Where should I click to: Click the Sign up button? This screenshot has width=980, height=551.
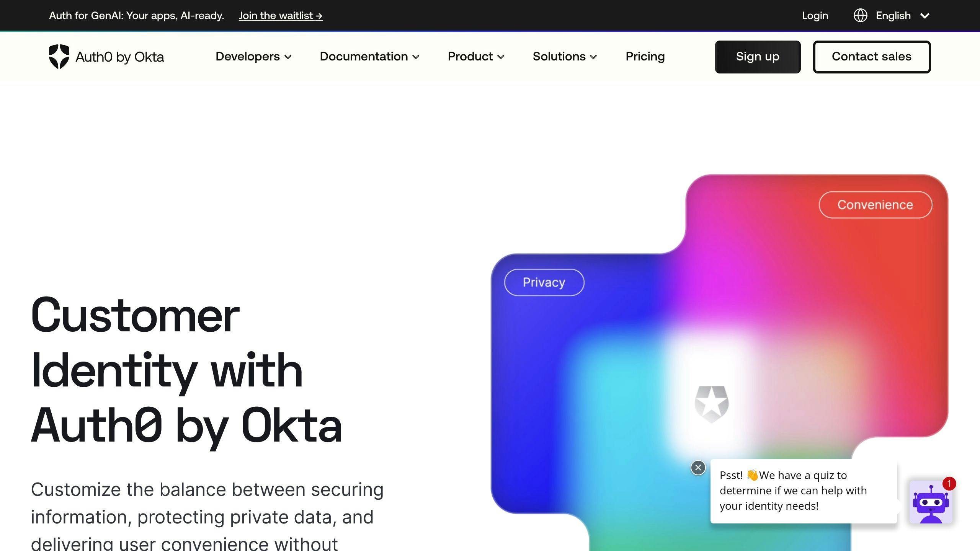click(758, 57)
